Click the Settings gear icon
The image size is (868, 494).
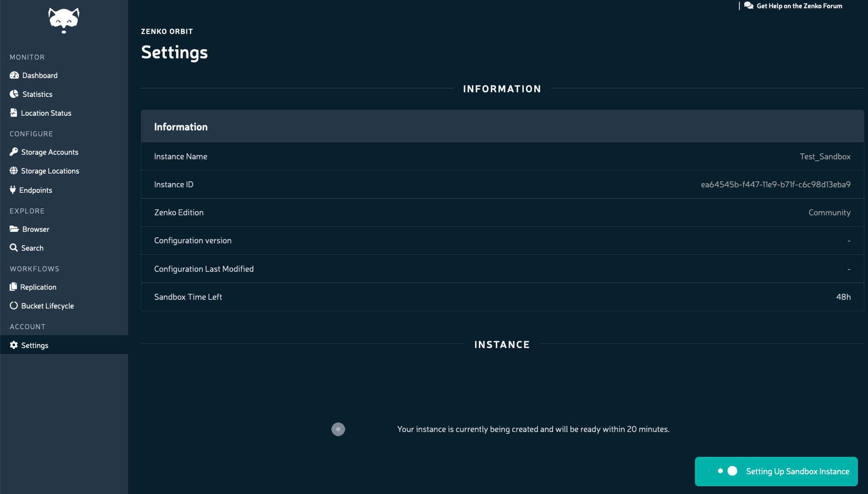point(14,345)
